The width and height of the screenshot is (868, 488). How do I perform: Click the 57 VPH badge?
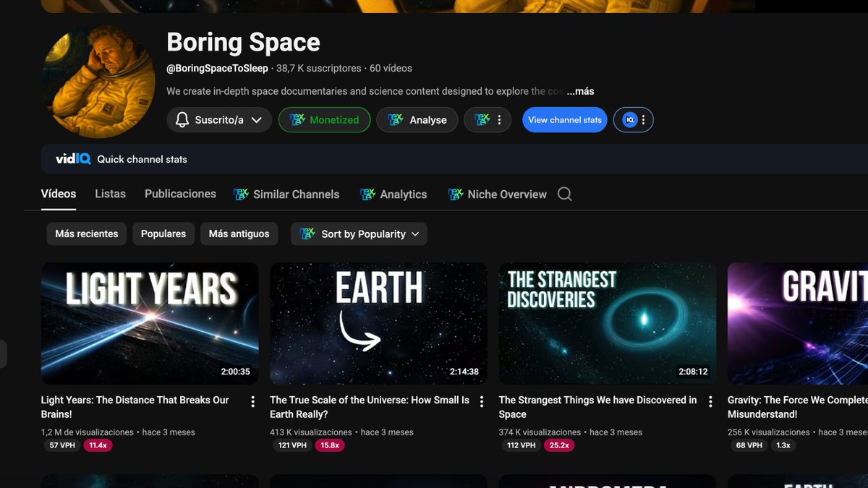62,445
